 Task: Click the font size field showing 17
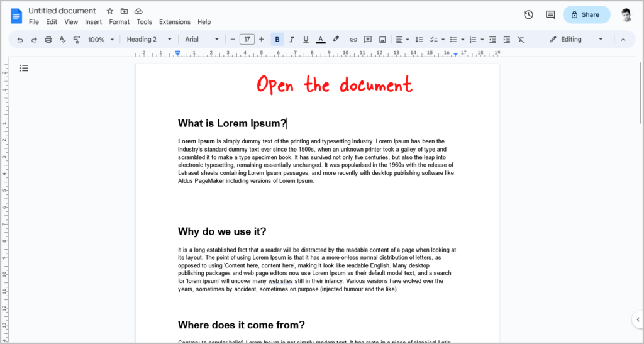247,40
